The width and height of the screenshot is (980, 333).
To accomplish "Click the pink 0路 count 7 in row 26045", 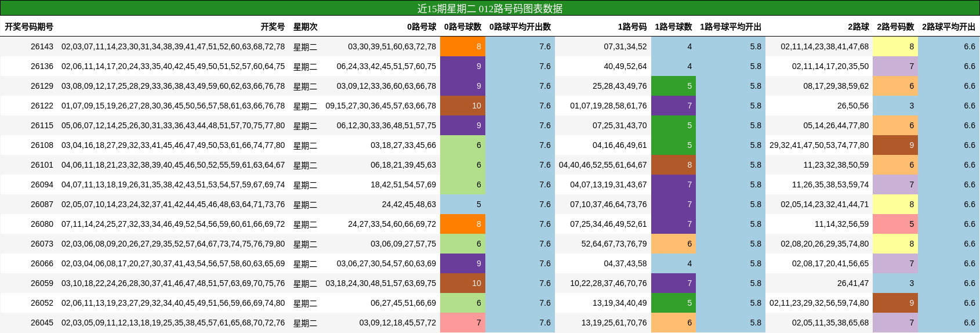I will [x=463, y=323].
